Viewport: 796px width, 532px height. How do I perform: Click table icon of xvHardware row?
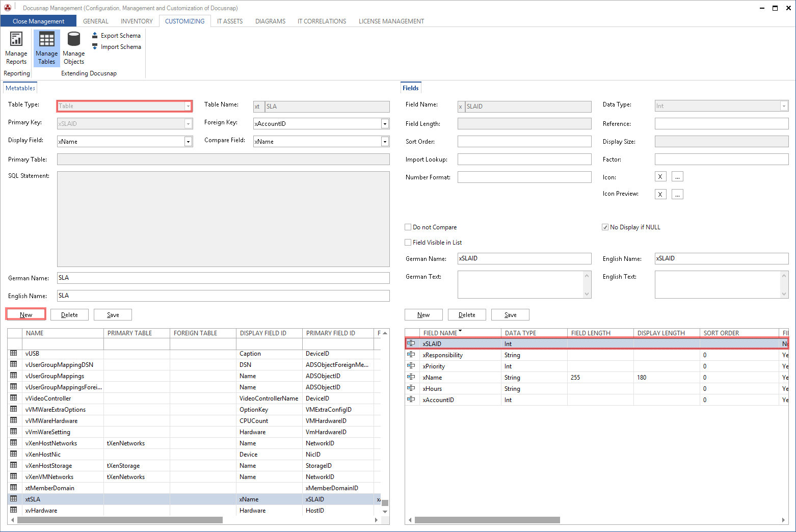pos(14,510)
